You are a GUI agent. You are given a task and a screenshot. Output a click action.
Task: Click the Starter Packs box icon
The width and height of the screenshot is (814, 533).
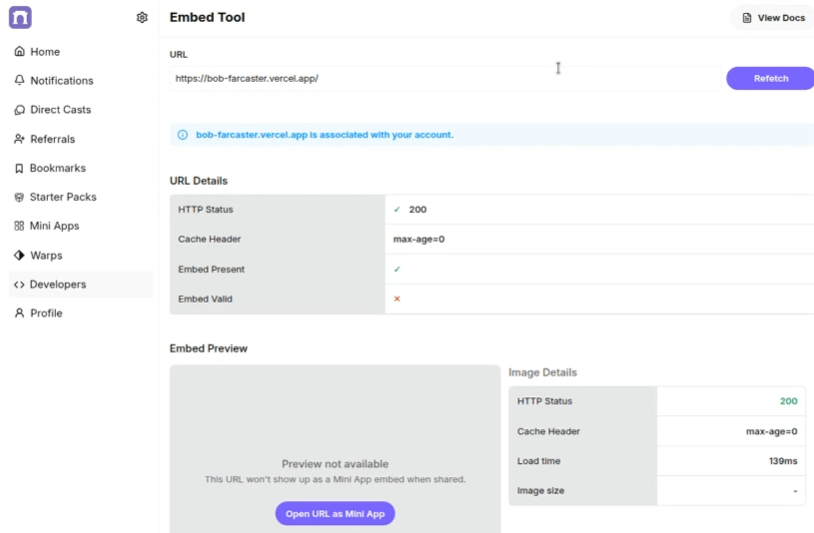[x=19, y=197]
